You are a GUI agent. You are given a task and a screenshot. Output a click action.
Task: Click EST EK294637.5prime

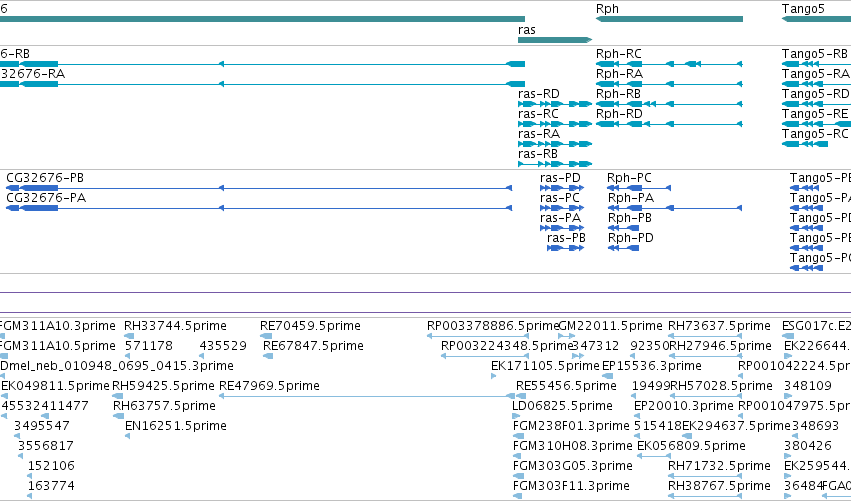(x=688, y=436)
